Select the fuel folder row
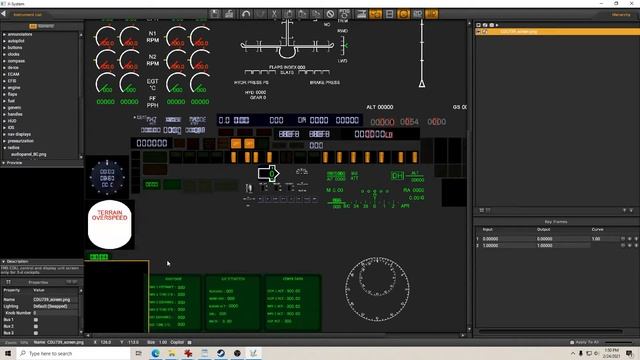640x360 pixels. click(x=40, y=101)
